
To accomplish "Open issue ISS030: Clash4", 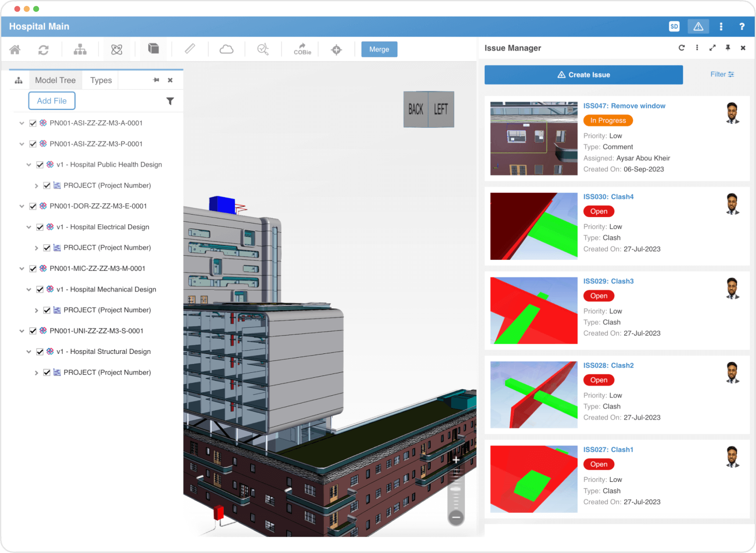I will 608,197.
